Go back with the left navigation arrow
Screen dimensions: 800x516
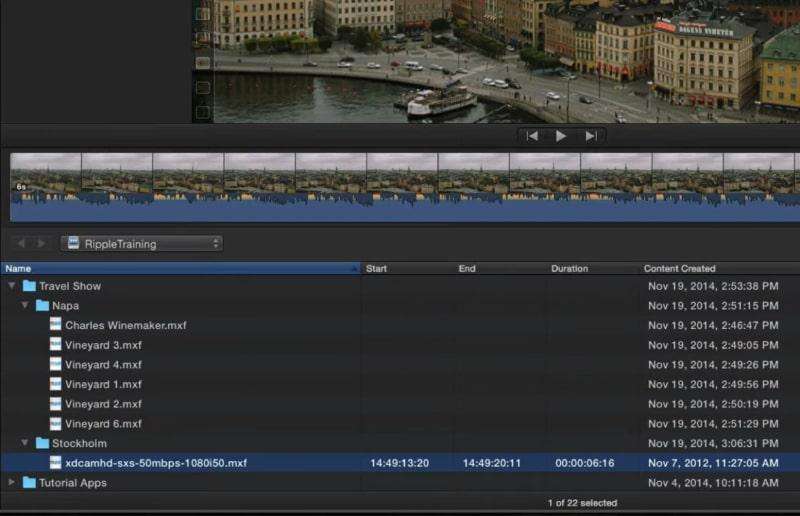[x=21, y=243]
